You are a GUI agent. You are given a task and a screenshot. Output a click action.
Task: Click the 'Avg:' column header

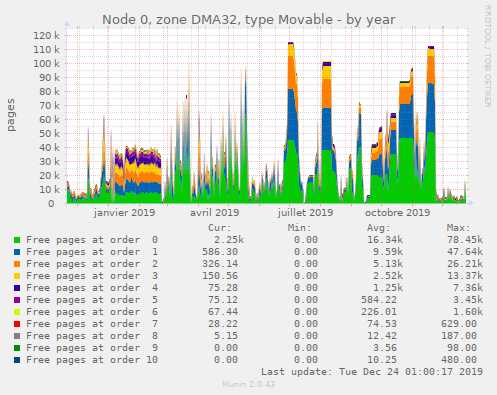click(x=379, y=228)
